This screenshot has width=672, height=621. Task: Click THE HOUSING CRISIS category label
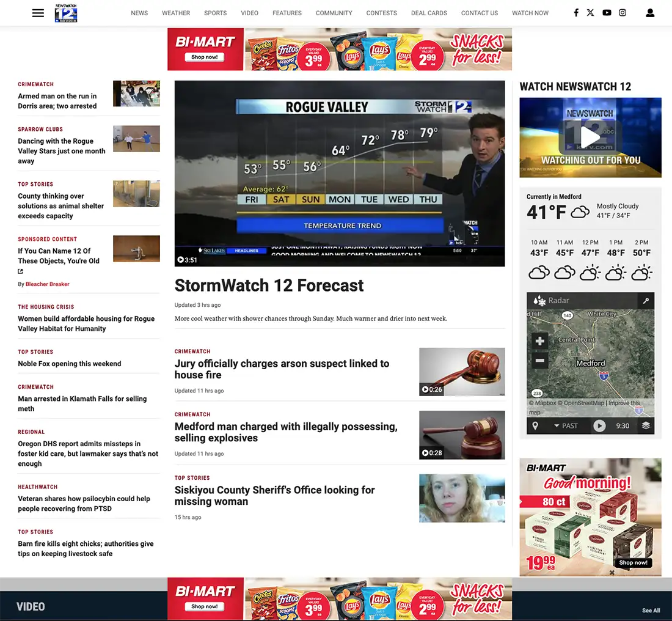click(46, 307)
